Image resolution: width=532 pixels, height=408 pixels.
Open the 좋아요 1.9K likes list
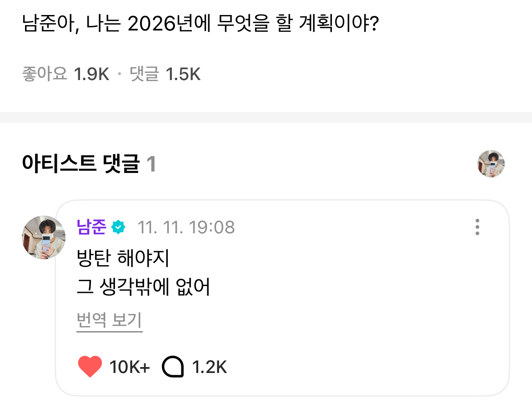coord(65,74)
